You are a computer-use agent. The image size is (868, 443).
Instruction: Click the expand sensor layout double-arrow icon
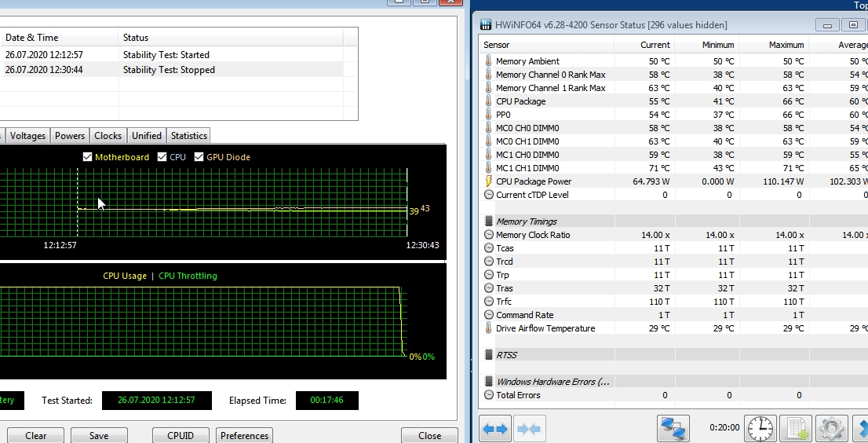click(x=495, y=429)
